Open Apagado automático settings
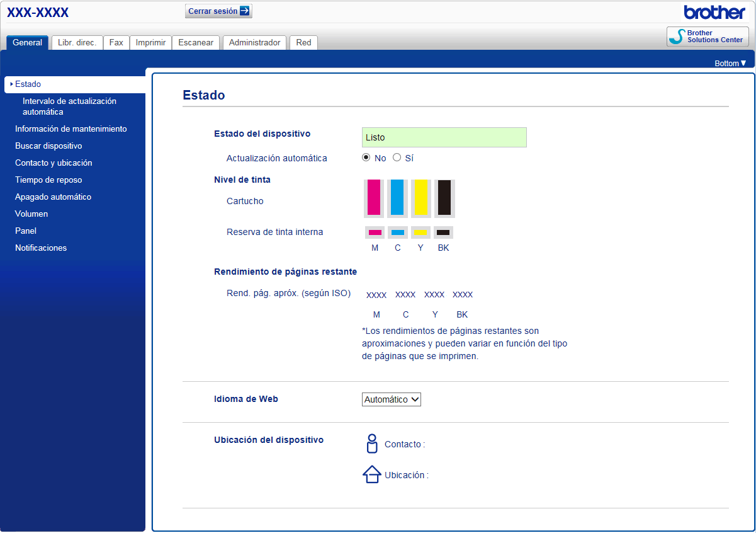The height and width of the screenshot is (533, 756). tap(54, 197)
